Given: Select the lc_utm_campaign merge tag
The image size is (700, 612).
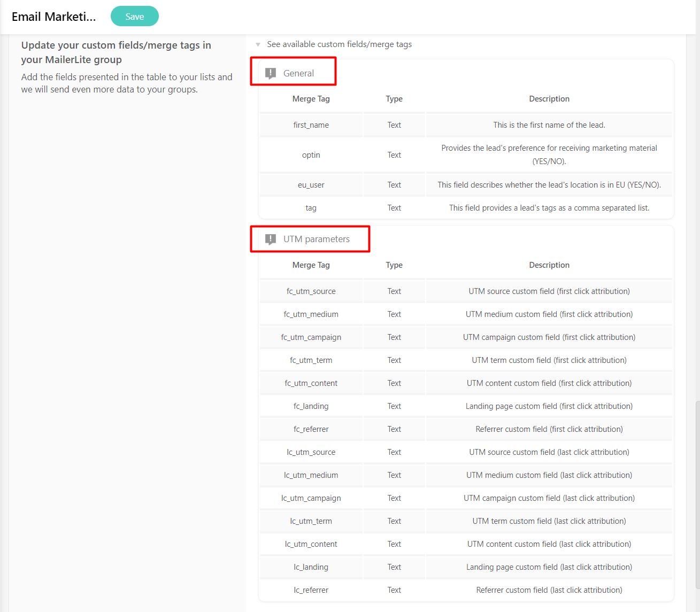Looking at the screenshot, I should (x=311, y=498).
